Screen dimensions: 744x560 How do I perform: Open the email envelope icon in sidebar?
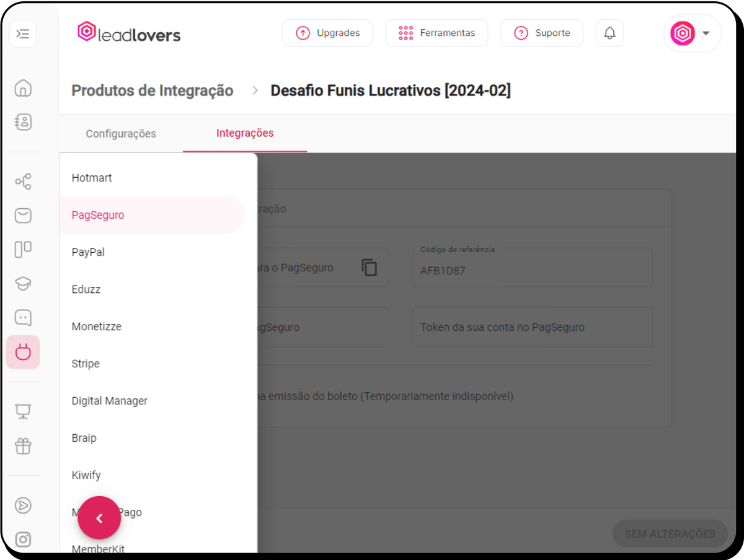click(23, 216)
